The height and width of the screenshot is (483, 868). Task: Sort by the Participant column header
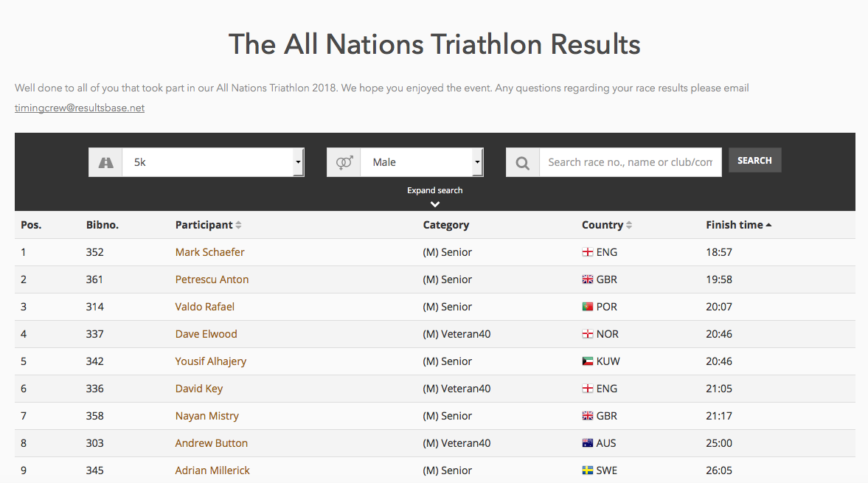(x=204, y=225)
